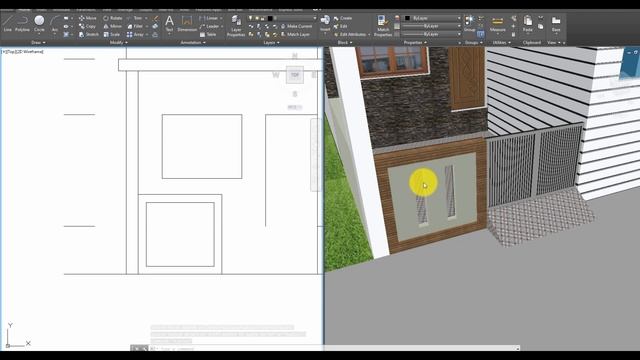Open Layer Properties manager
Screen dimensions: 640x360
[x=236, y=25]
